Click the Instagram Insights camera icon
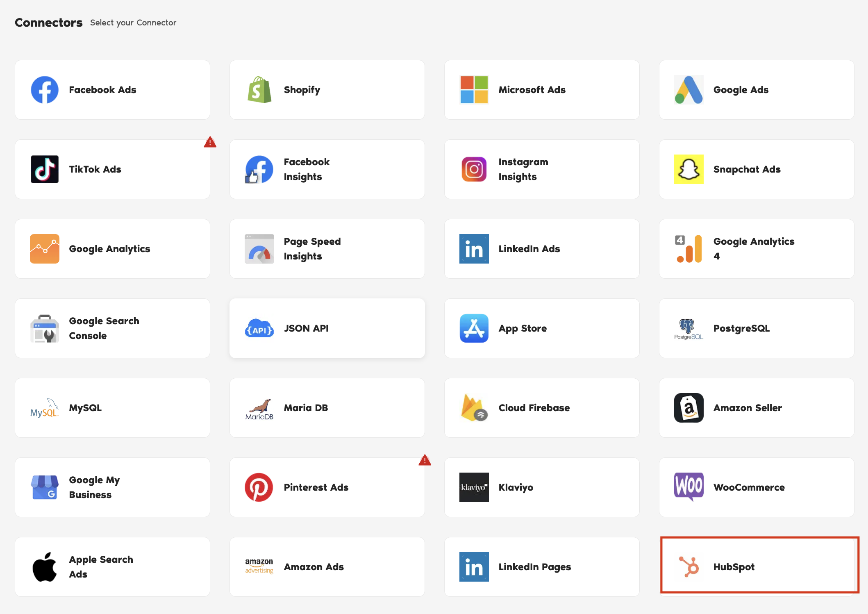868x614 pixels. [x=474, y=169]
